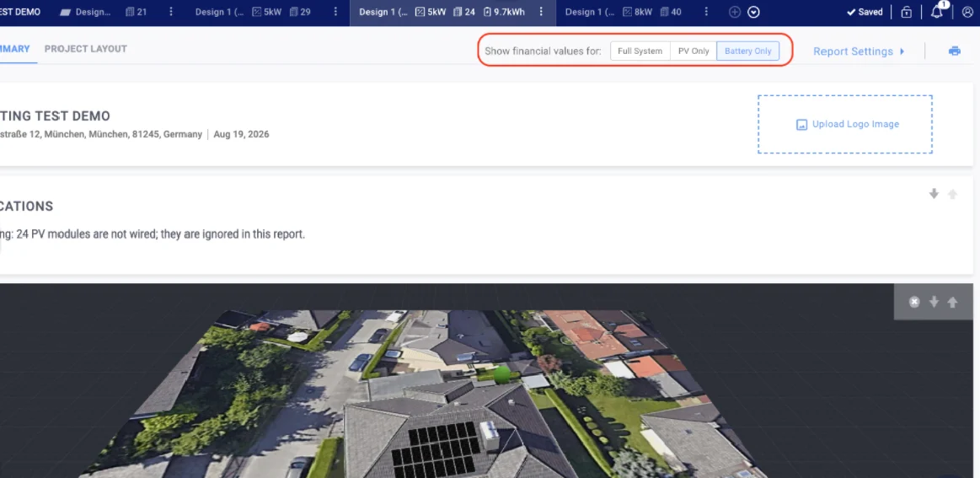
Task: Move 3D image section up with arrow
Action: click(952, 302)
